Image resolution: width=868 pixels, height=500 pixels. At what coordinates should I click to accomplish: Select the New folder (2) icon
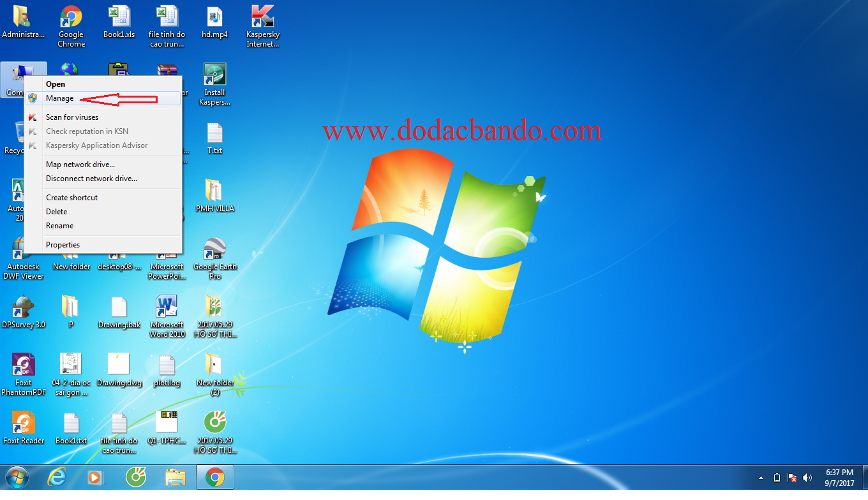coord(214,374)
